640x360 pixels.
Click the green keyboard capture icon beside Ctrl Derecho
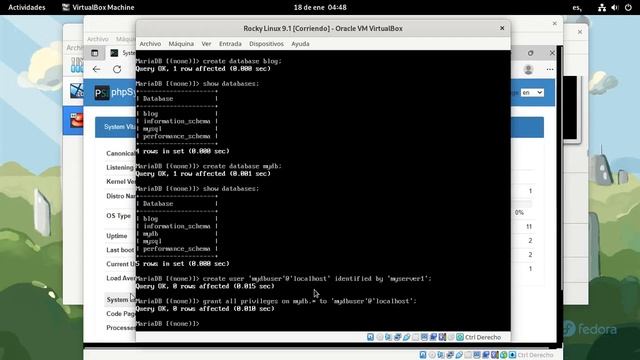[460, 337]
